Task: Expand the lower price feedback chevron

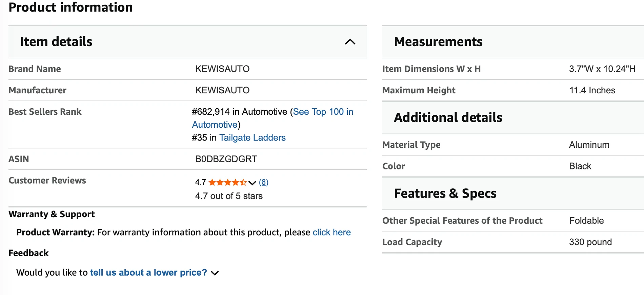Action: 215,273
